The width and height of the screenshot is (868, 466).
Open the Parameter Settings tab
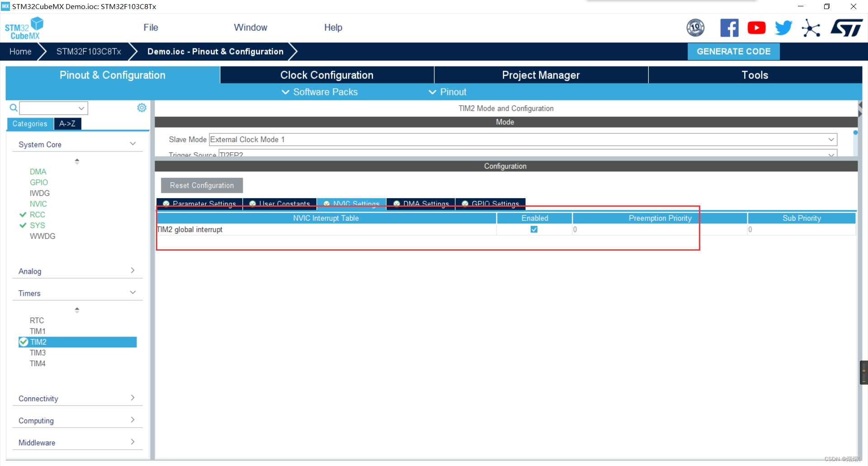tap(199, 204)
